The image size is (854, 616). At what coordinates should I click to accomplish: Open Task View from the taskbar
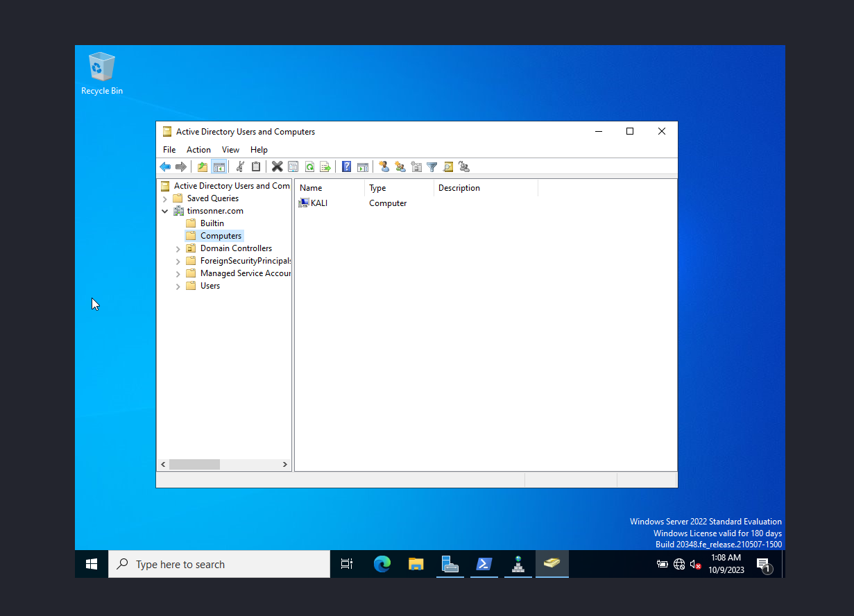coord(347,565)
